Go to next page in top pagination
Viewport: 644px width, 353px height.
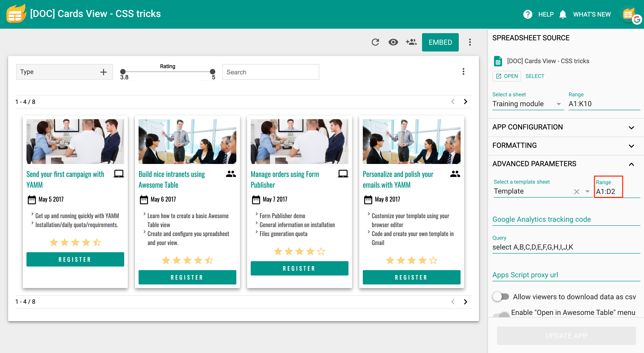(x=466, y=102)
